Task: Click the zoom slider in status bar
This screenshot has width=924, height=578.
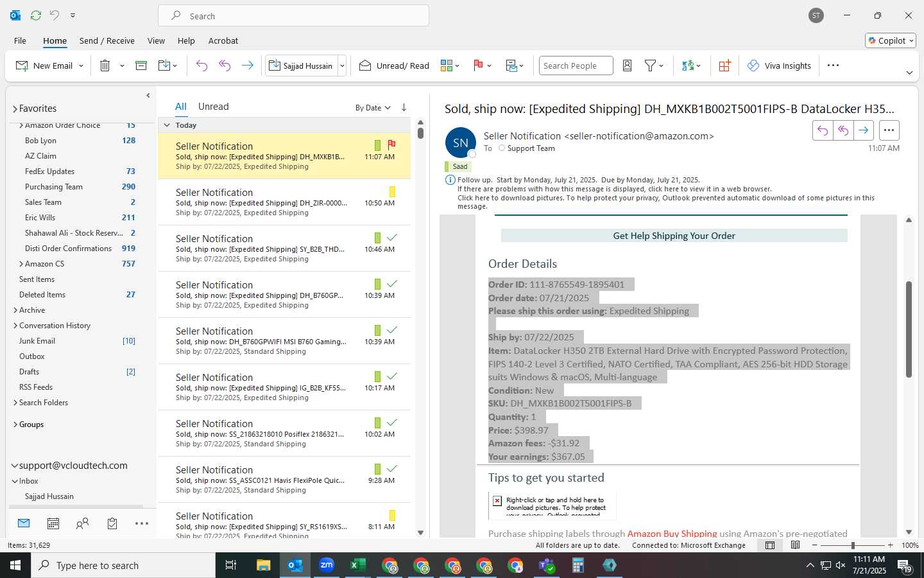Action: 853,545
